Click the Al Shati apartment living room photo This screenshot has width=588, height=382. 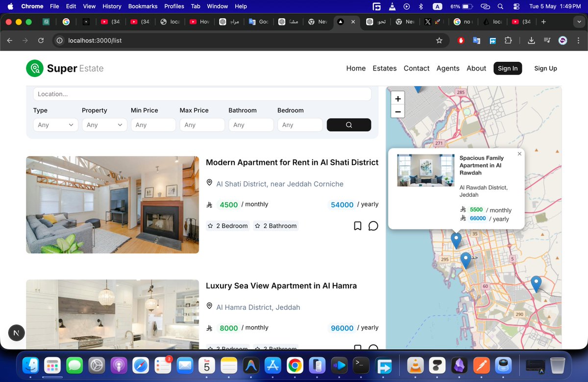(112, 204)
